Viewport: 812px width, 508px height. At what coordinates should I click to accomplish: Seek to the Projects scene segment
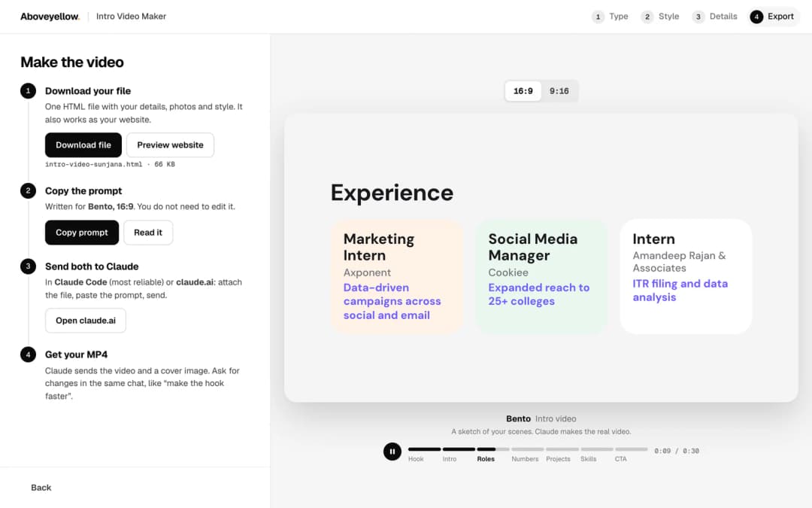click(x=562, y=453)
